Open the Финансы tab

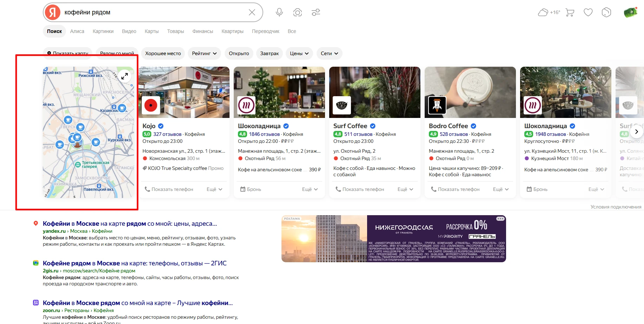click(x=203, y=31)
